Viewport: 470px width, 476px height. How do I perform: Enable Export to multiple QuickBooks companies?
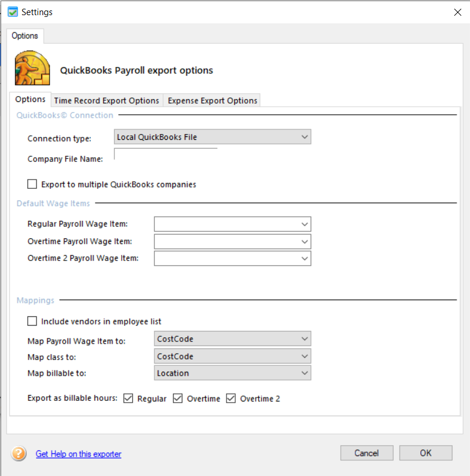pos(32,184)
